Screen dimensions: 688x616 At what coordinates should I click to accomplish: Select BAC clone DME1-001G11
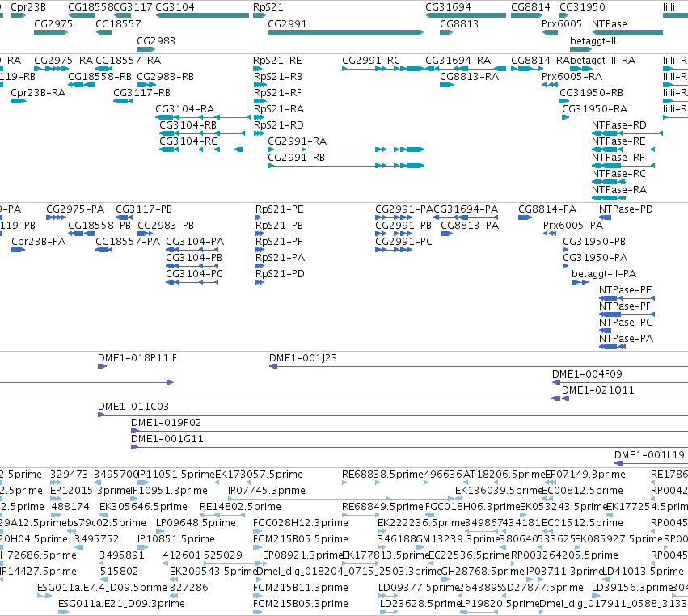tap(409, 448)
